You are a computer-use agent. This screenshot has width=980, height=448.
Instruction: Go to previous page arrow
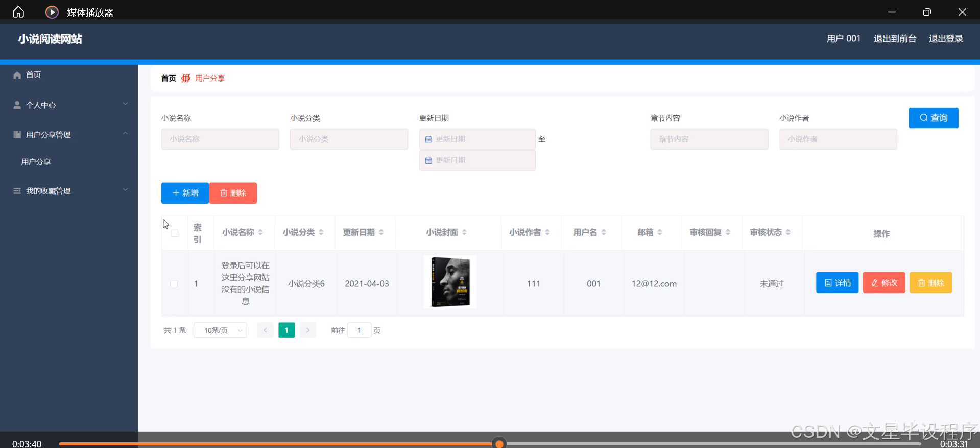(265, 330)
